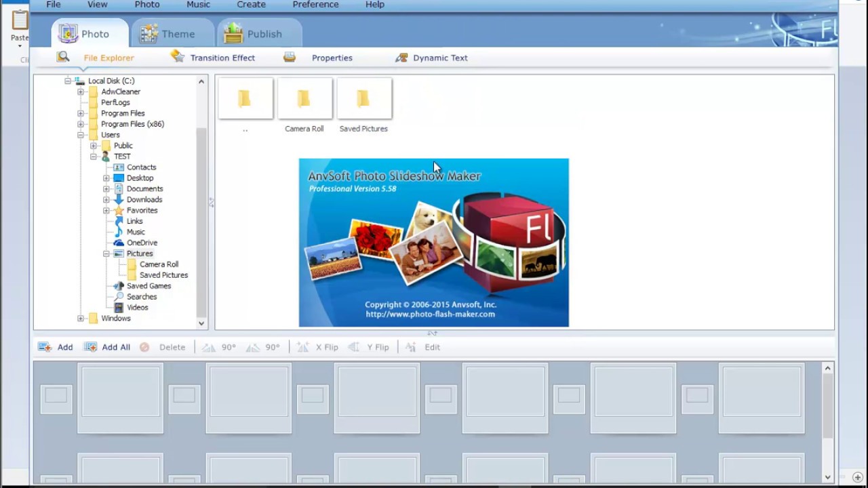Select Camera Roll in folder tree
The image size is (868, 488).
(x=159, y=264)
